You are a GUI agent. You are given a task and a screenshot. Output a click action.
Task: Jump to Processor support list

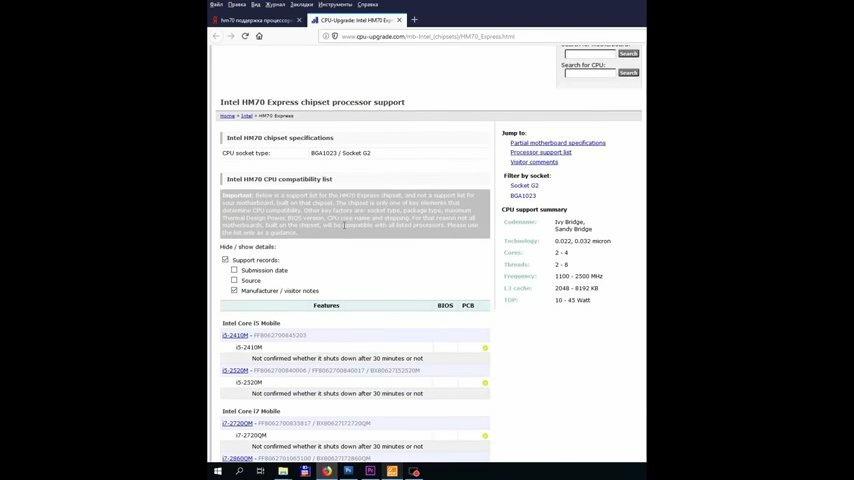(541, 152)
